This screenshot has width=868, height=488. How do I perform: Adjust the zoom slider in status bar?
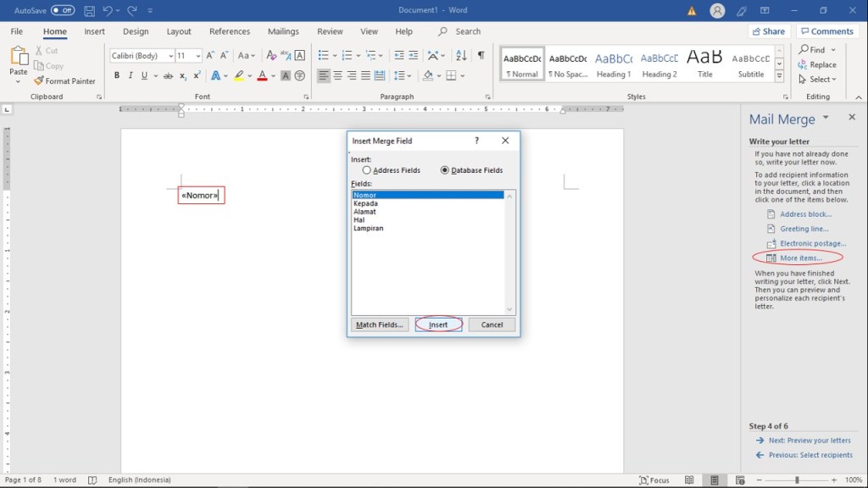pyautogui.click(x=796, y=480)
